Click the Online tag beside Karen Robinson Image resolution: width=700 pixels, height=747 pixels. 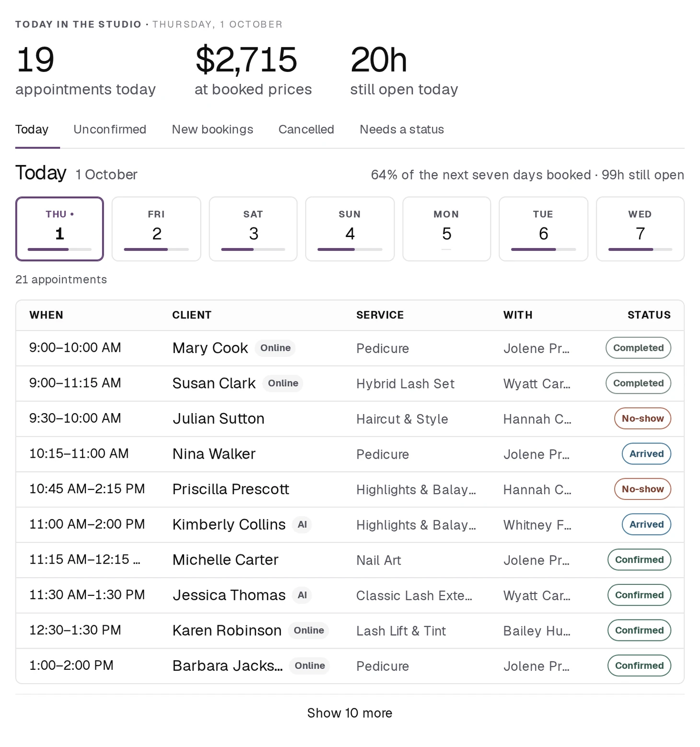309,630
